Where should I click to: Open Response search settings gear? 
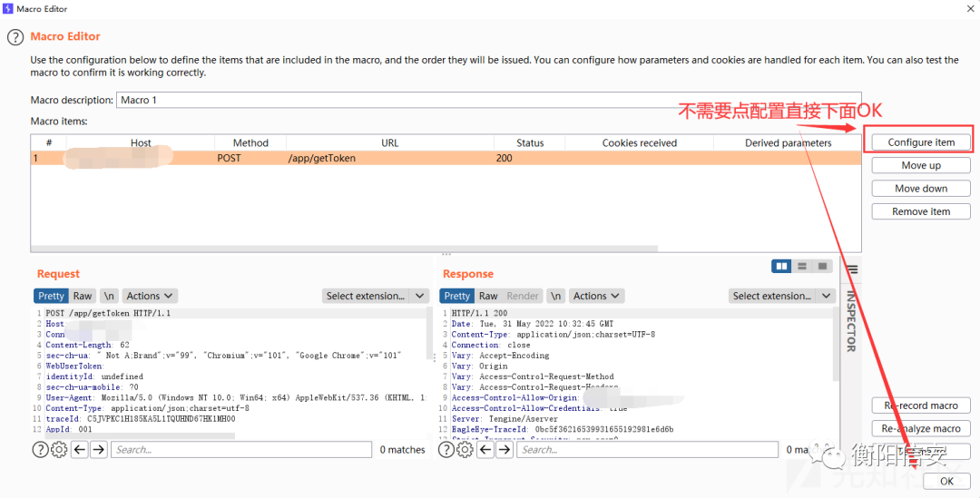point(465,449)
